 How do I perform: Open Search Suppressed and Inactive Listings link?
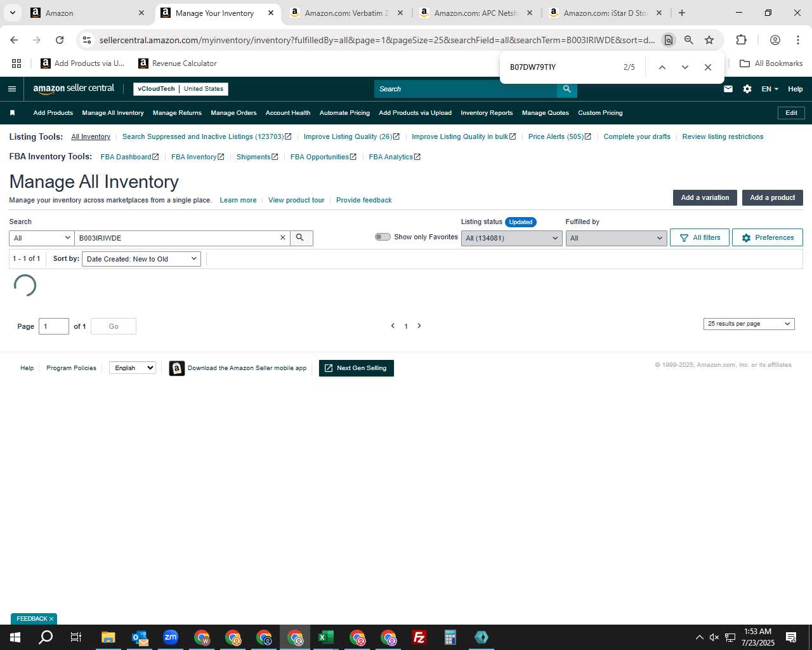coord(207,136)
